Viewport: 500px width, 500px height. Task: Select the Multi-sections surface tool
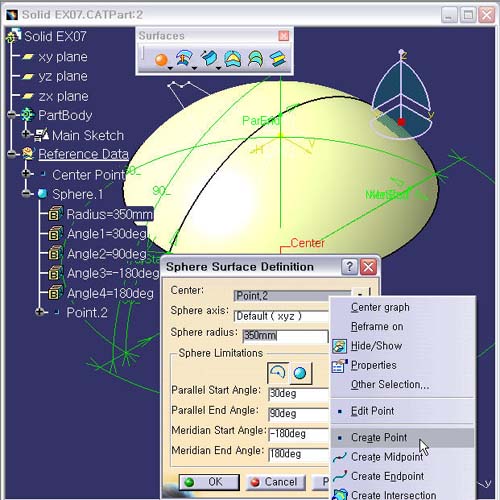pyautogui.click(x=255, y=59)
